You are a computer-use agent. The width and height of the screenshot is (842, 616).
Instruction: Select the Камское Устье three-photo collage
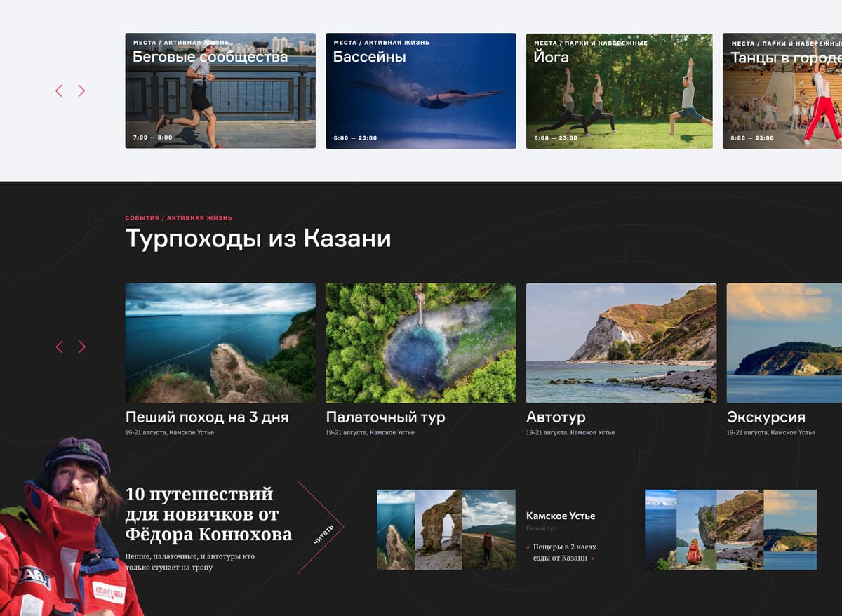(x=446, y=530)
